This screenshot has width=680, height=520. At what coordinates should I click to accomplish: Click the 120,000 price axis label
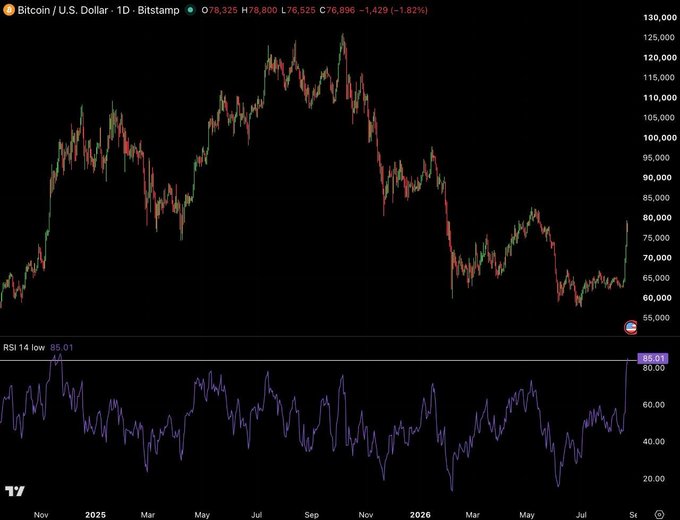[660, 57]
